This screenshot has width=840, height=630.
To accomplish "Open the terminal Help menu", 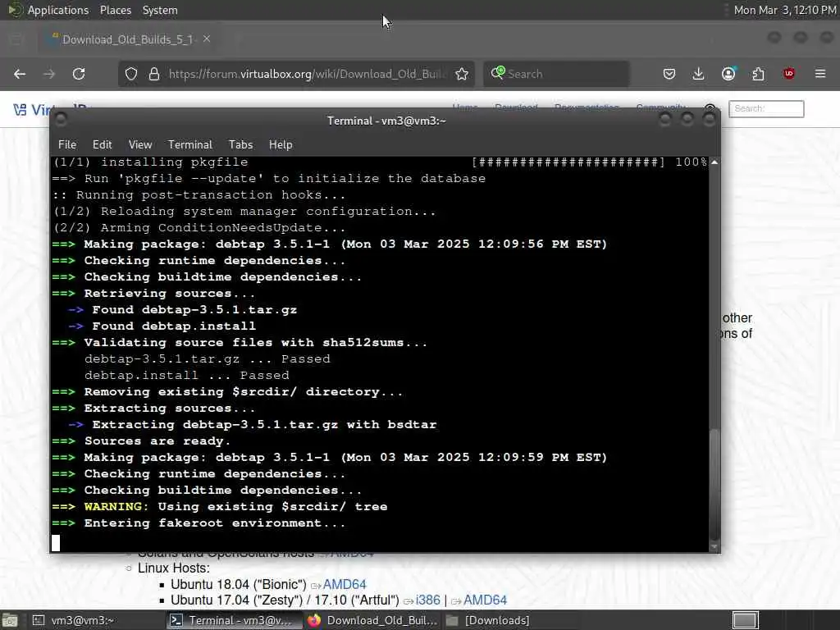I will pos(281,144).
